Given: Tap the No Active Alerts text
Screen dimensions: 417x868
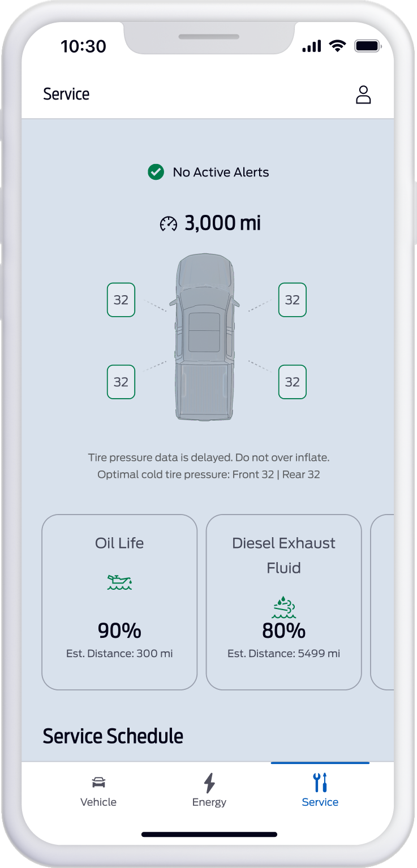Looking at the screenshot, I should [x=221, y=172].
